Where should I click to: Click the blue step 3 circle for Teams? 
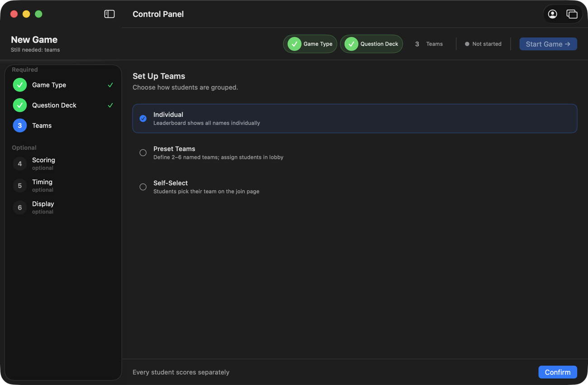tap(20, 126)
